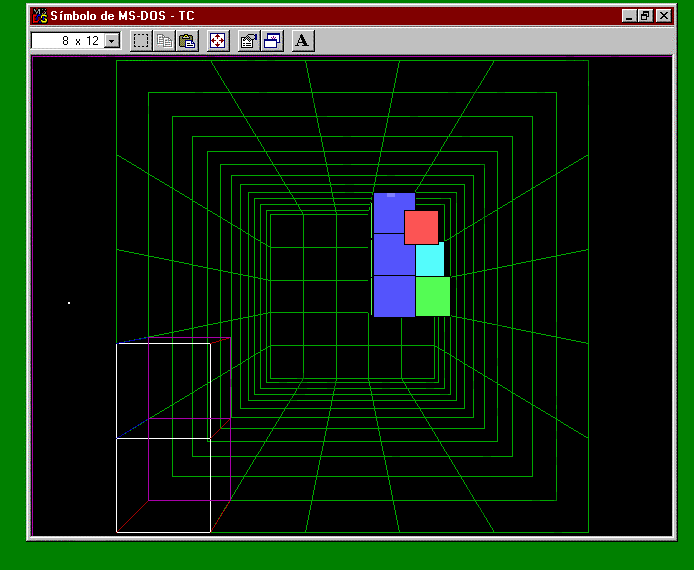Click the Background toolbar icon
This screenshot has height=570, width=694.
tap(272, 41)
